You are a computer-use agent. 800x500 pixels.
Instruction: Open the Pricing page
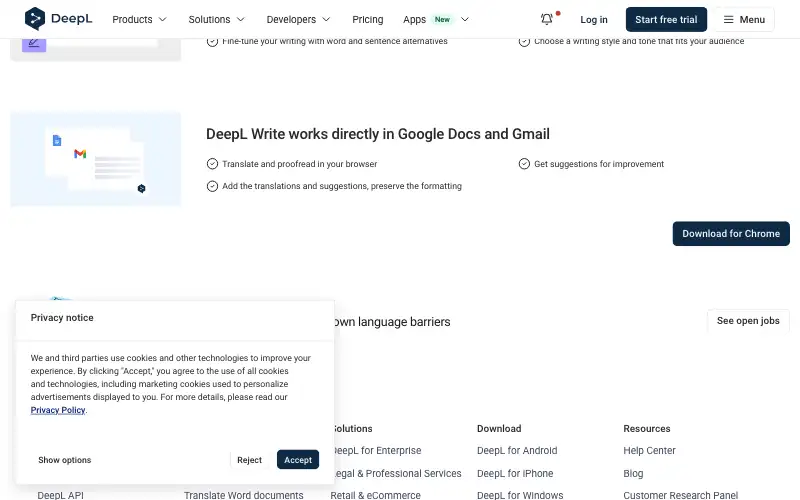pyautogui.click(x=367, y=19)
